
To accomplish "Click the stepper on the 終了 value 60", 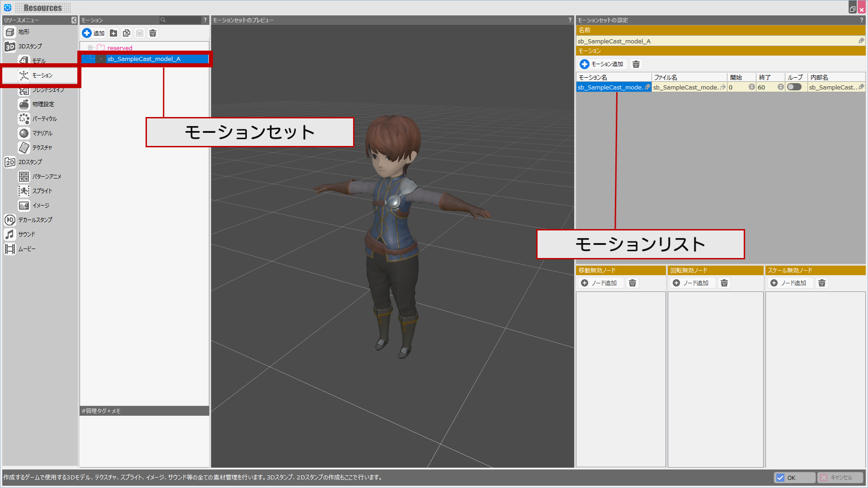I will coord(780,87).
